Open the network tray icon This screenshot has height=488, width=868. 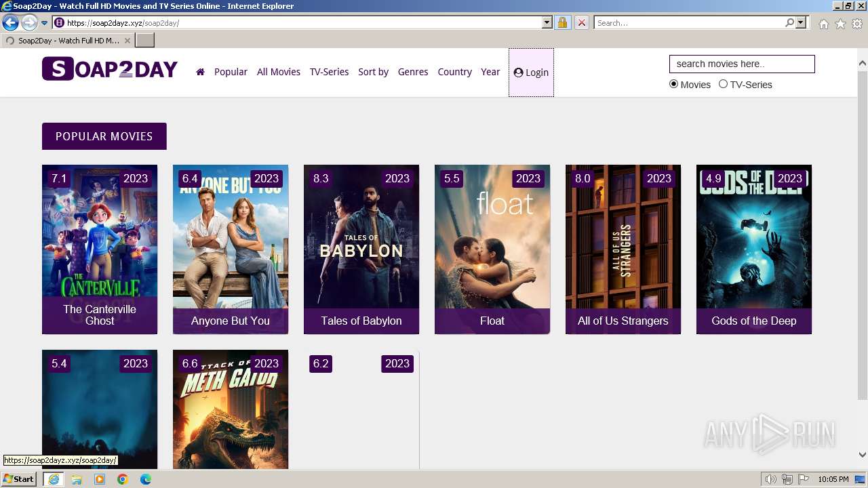click(x=787, y=479)
